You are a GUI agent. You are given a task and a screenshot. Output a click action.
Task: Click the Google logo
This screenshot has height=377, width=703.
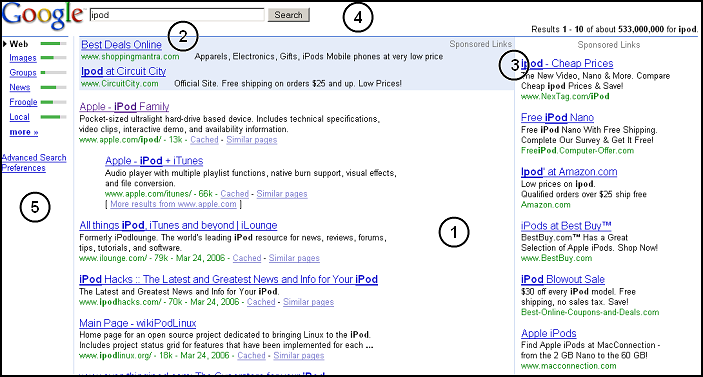43,16
